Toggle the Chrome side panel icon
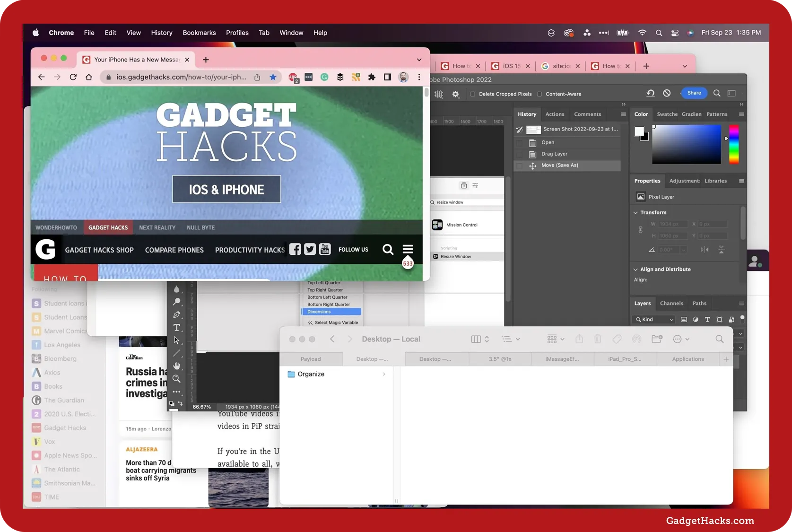The image size is (792, 532). click(x=387, y=77)
